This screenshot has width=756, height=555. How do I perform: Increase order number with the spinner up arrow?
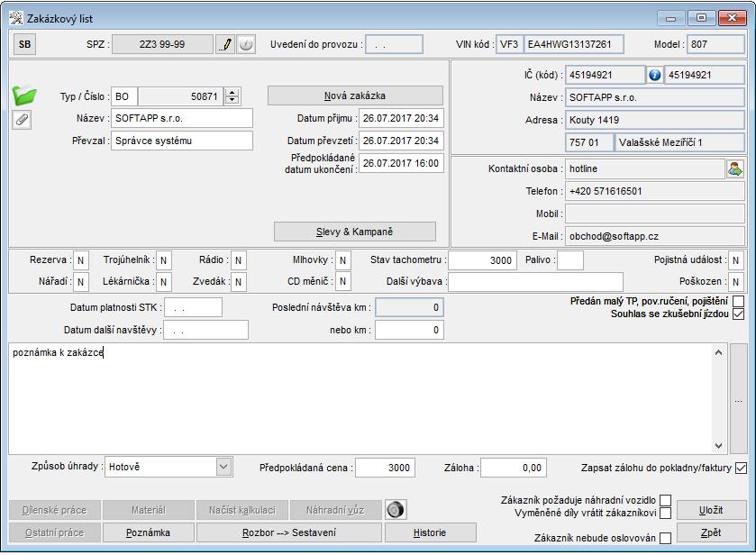232,92
